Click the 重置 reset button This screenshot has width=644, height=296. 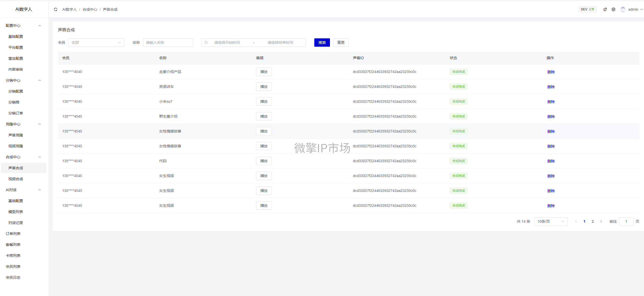tap(341, 43)
